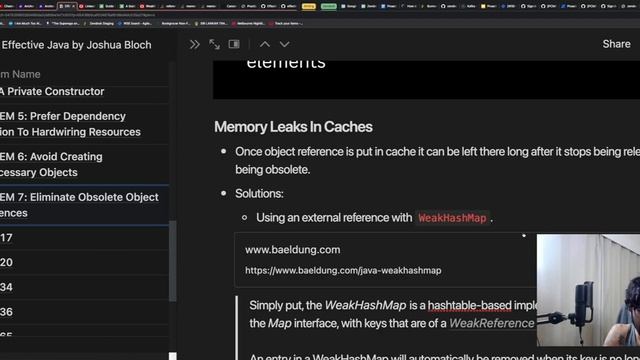Image resolution: width=640 pixels, height=360 pixels.
Task: Click the underlined hashtable-based word
Action: pos(469,305)
